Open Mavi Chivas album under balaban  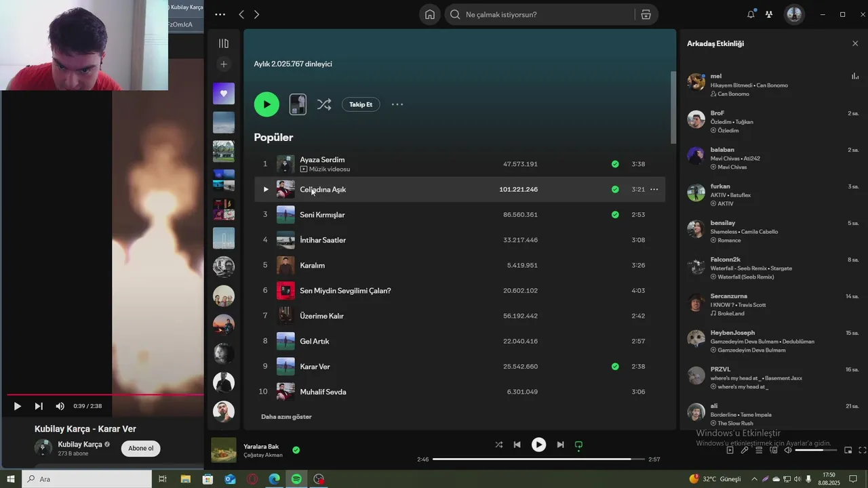[x=732, y=167]
